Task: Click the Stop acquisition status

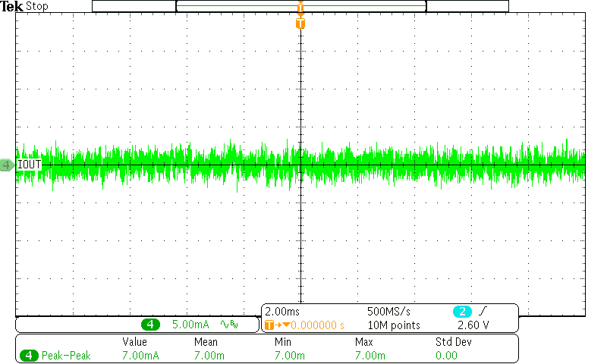Action: coord(36,6)
